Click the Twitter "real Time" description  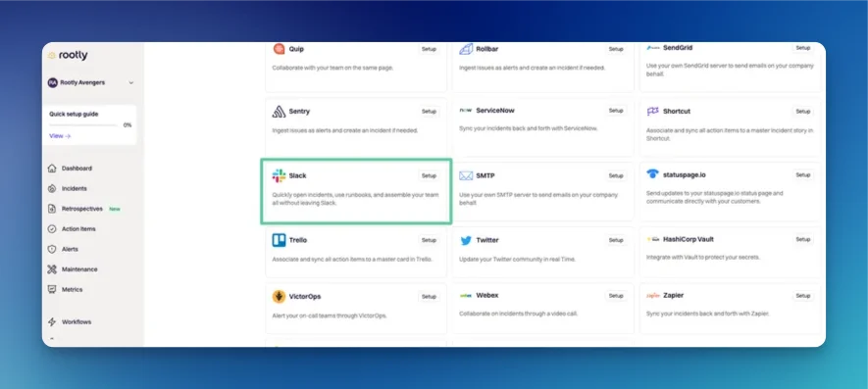click(x=518, y=260)
